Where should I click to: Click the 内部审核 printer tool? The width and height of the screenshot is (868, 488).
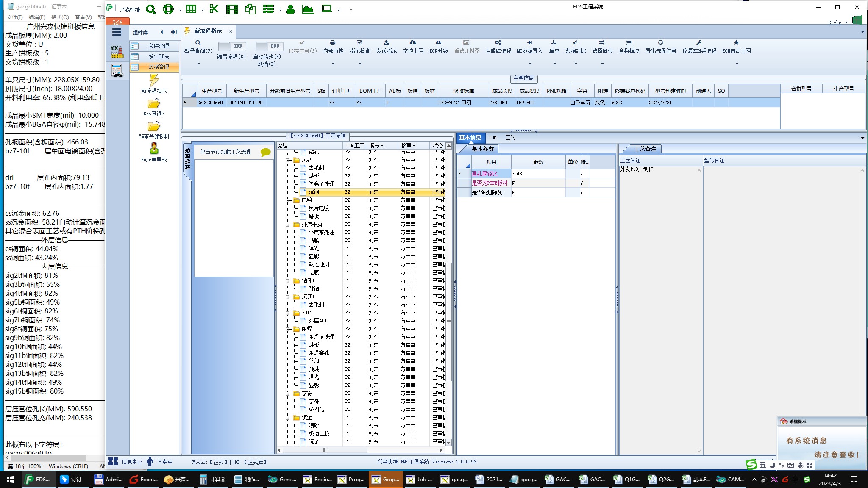(333, 47)
